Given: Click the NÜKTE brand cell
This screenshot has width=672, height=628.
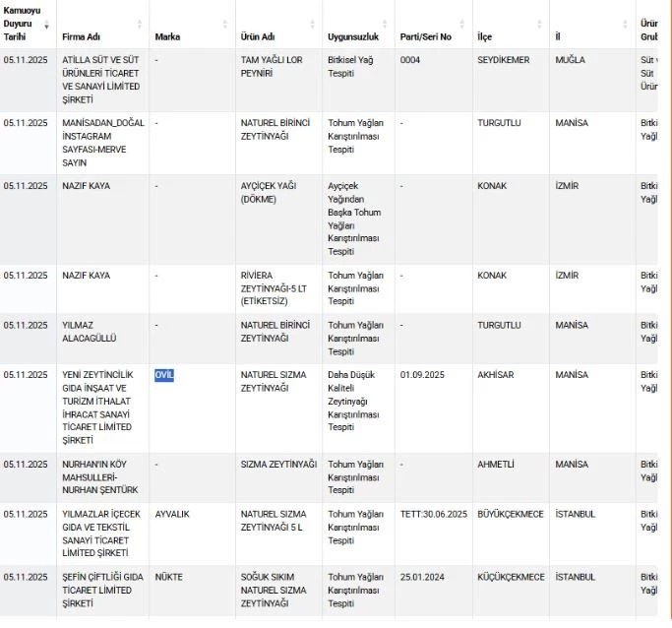Looking at the screenshot, I should pos(168,577).
